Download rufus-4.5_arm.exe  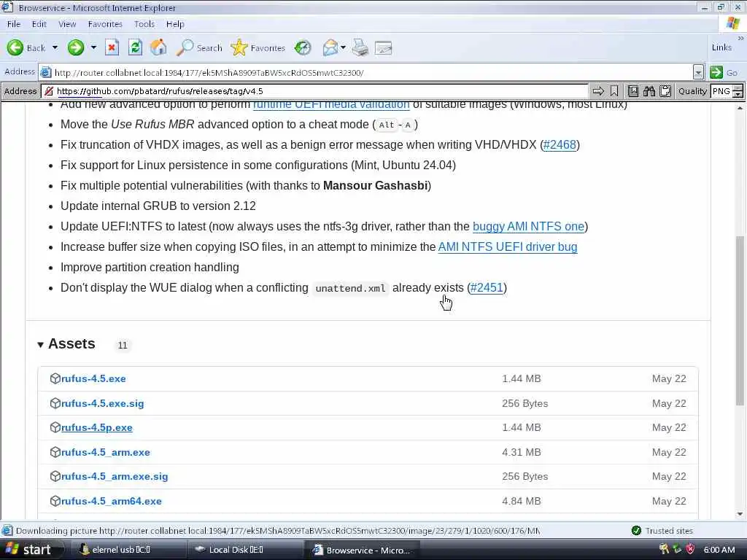click(105, 452)
